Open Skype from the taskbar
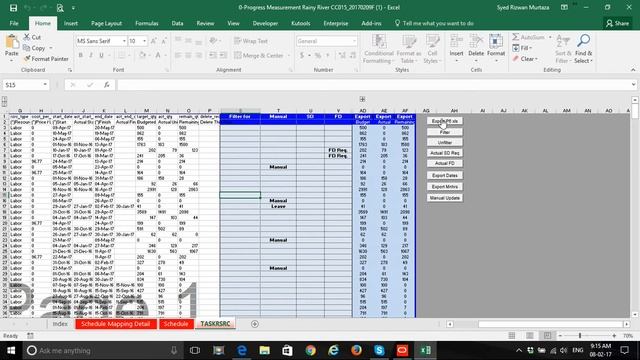This screenshot has width=640, height=360. click(x=379, y=351)
